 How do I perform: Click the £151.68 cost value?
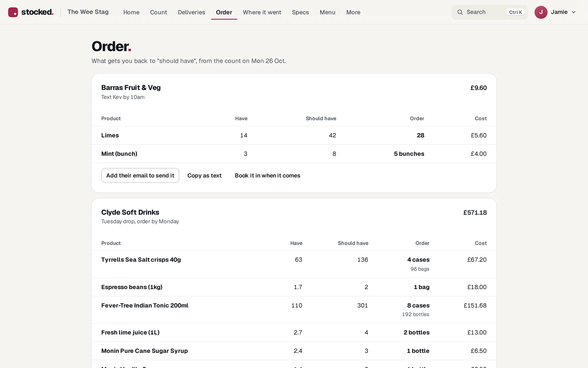475,305
